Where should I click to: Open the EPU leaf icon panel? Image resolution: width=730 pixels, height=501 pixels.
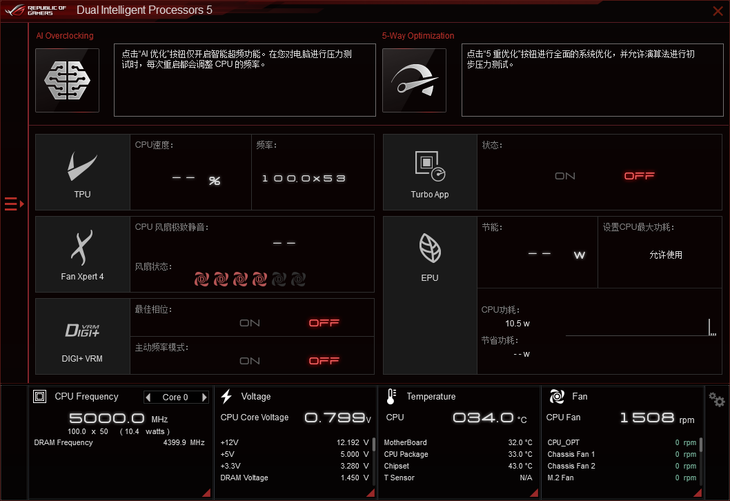pos(430,254)
